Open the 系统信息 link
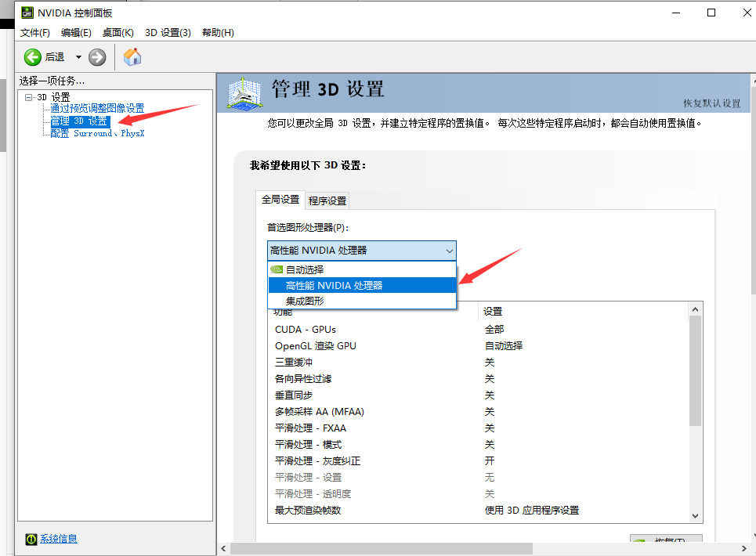 coord(58,539)
